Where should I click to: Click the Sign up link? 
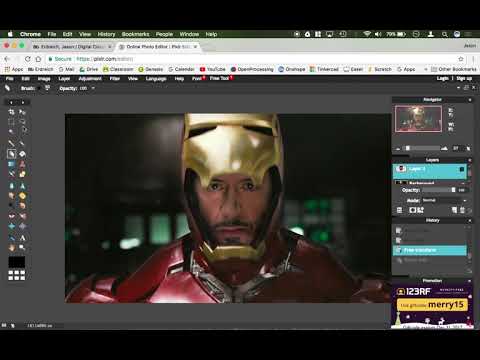click(464, 78)
